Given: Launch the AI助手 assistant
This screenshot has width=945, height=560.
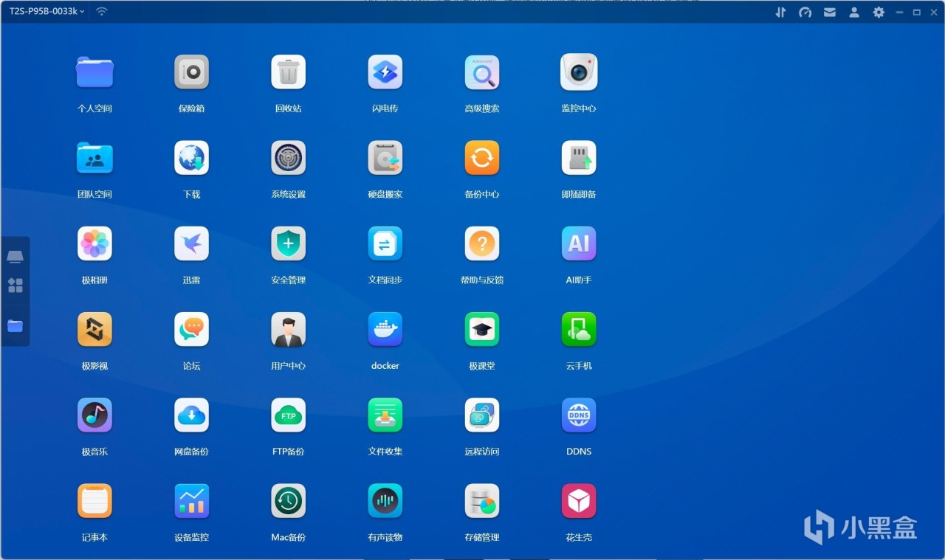Looking at the screenshot, I should click(x=579, y=243).
